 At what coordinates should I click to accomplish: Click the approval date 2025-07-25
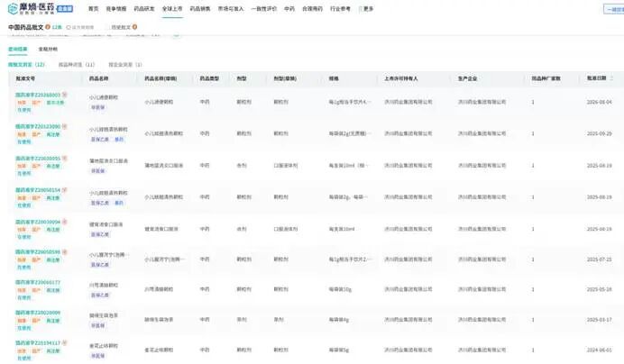click(600, 259)
